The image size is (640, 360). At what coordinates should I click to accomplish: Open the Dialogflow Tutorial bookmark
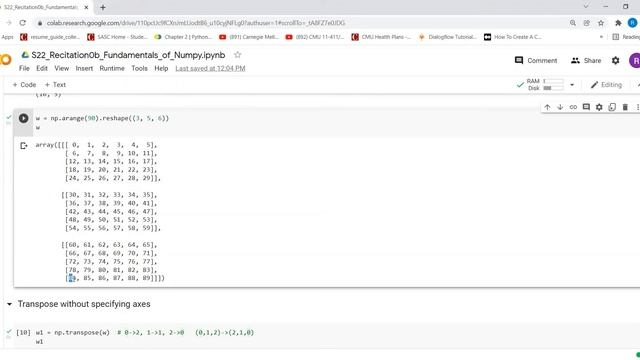tap(447, 37)
